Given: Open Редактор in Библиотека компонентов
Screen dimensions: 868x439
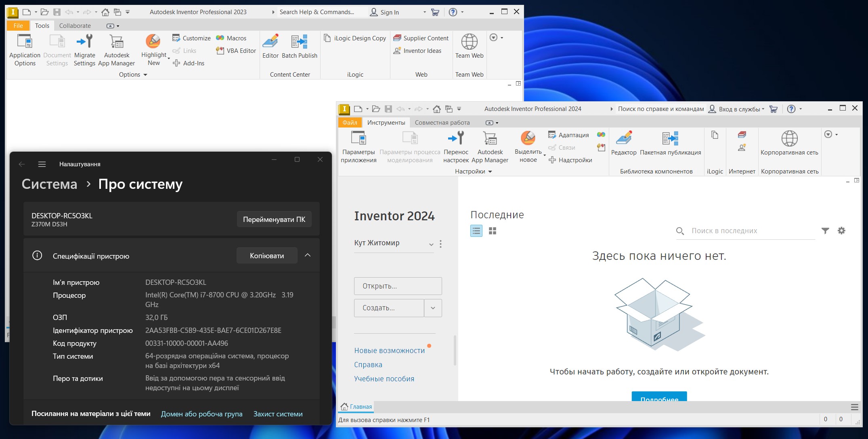Looking at the screenshot, I should click(624, 143).
